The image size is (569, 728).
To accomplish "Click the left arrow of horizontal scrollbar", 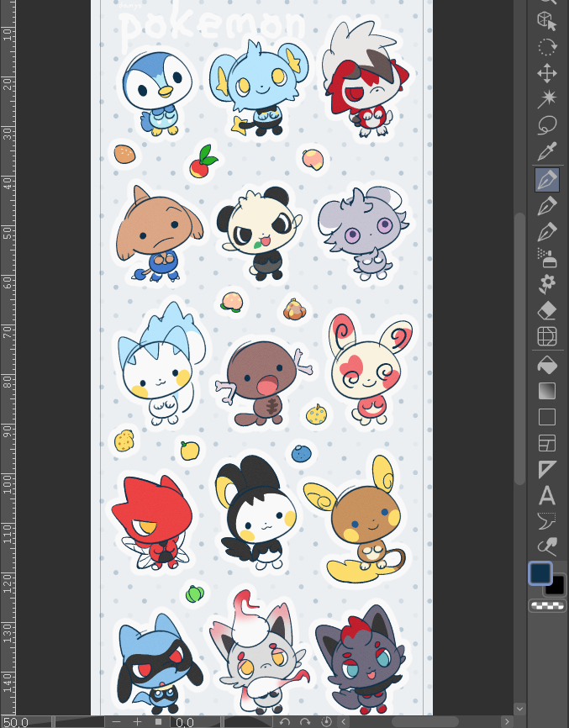I will [344, 722].
